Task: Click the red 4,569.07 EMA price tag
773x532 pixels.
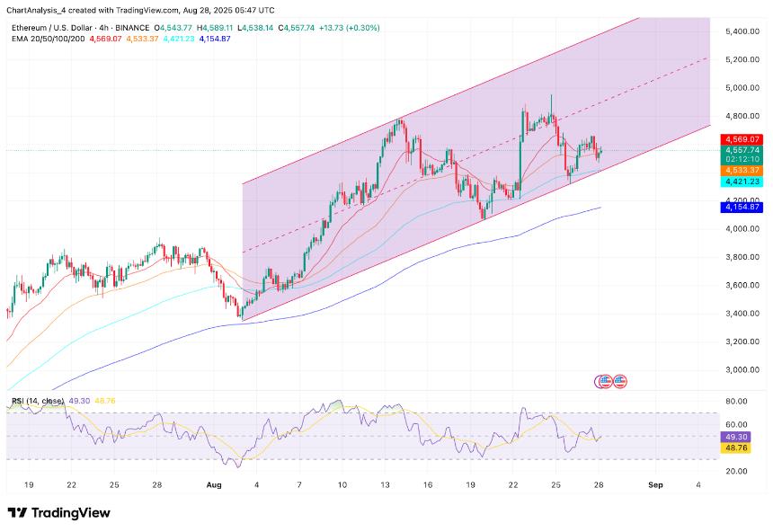Action: point(742,139)
